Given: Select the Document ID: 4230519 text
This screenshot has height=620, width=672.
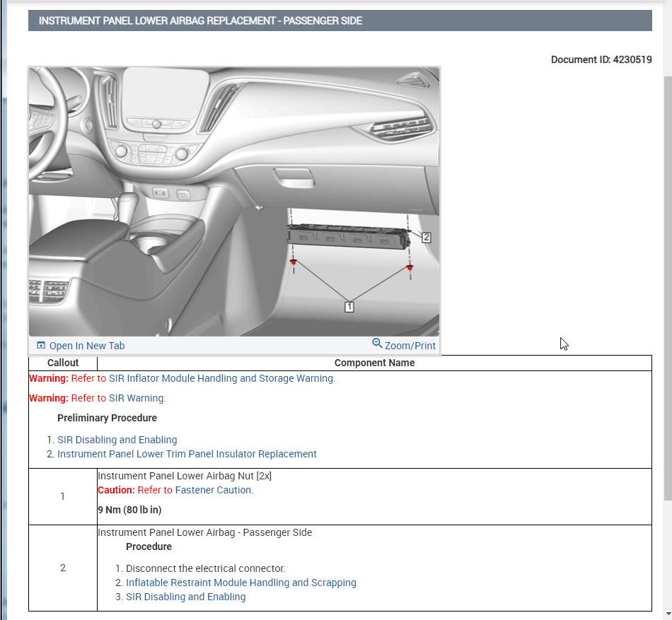Looking at the screenshot, I should pos(601,59).
